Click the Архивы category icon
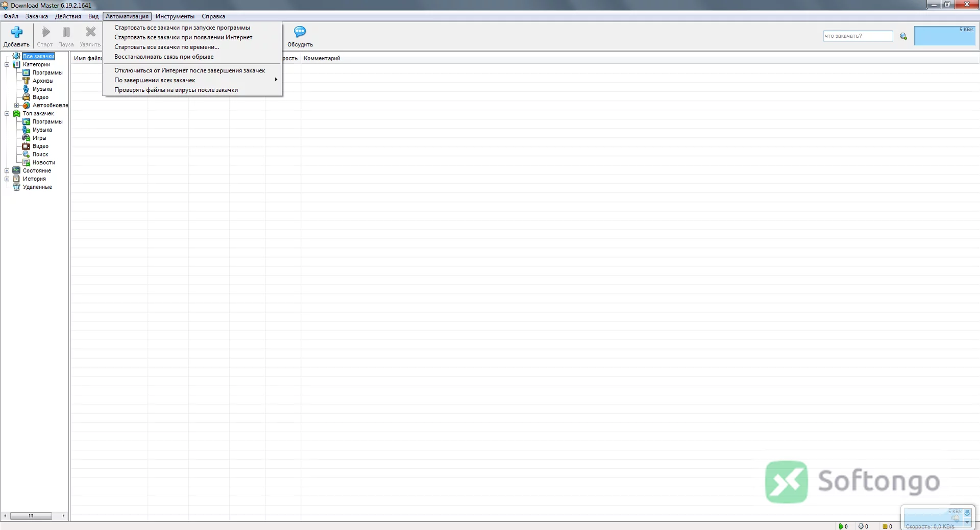Image resolution: width=980 pixels, height=530 pixels. (26, 81)
